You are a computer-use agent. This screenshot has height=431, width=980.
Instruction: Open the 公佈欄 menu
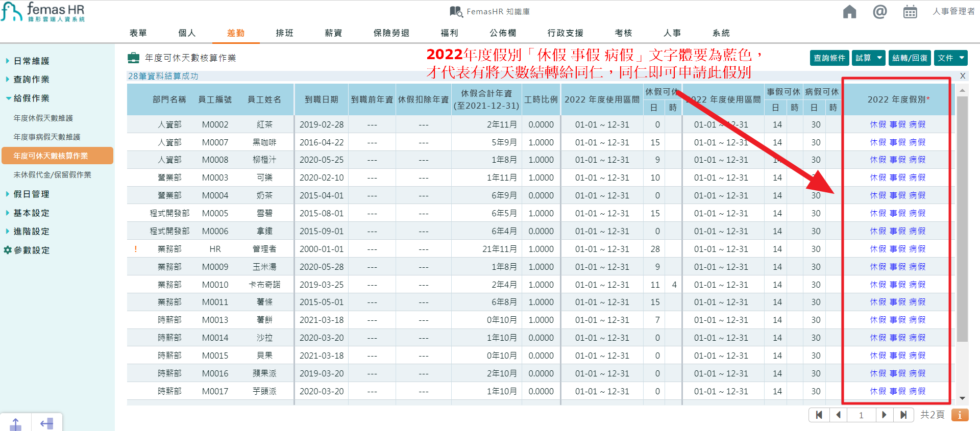click(x=503, y=33)
